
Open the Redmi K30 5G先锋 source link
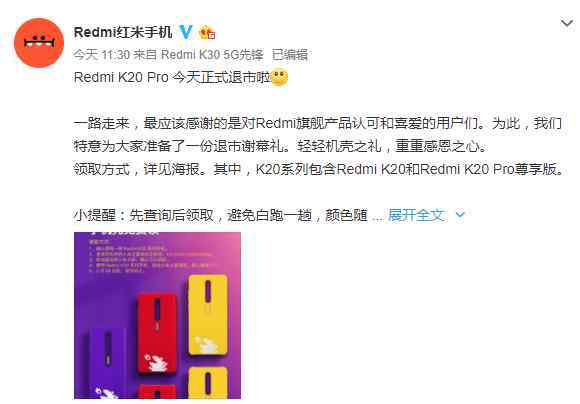(x=212, y=55)
